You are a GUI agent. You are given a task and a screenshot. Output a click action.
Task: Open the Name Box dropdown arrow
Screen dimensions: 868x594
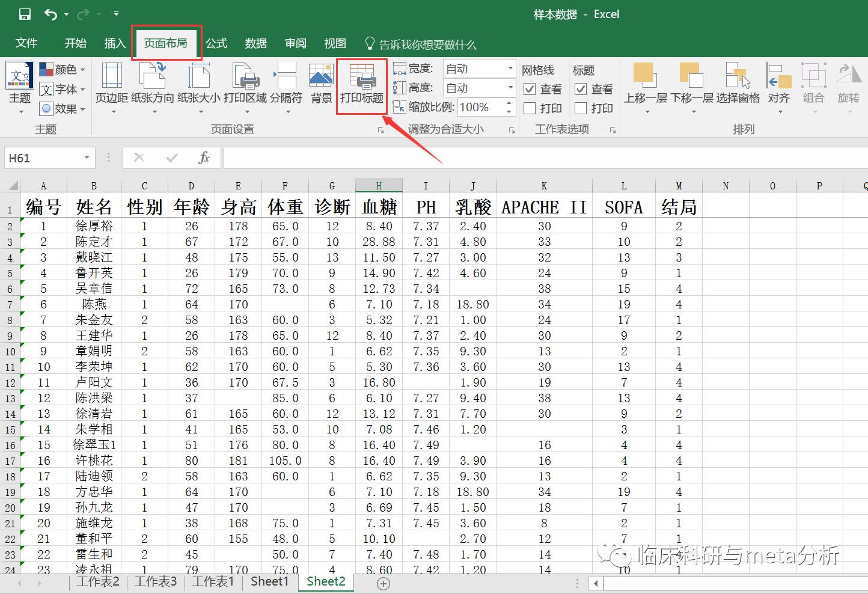coord(87,158)
